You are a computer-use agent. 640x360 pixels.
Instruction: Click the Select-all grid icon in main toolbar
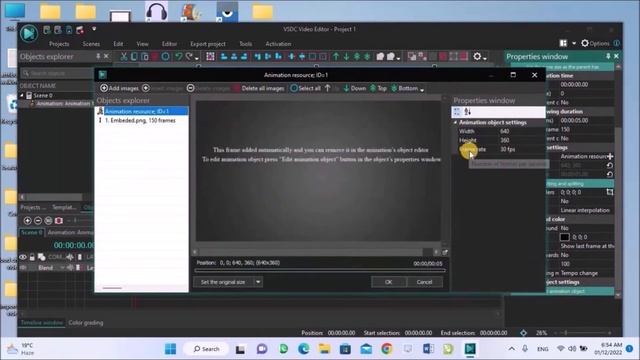click(x=210, y=56)
